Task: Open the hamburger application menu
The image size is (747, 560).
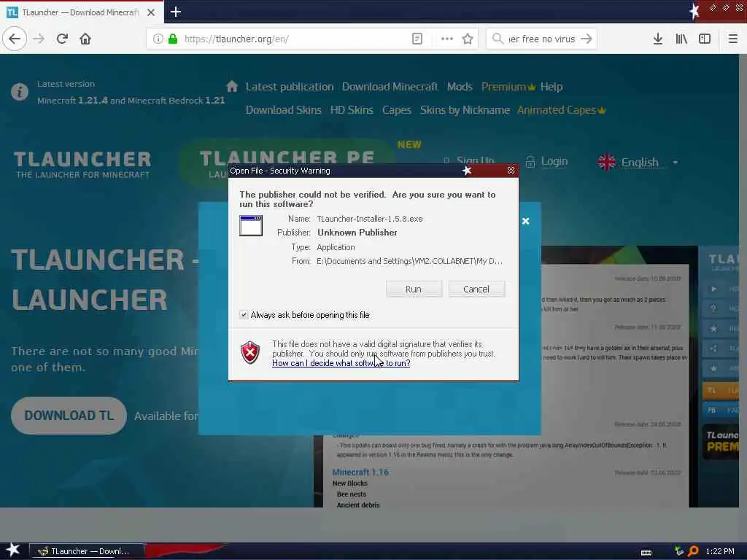Action: (733, 39)
